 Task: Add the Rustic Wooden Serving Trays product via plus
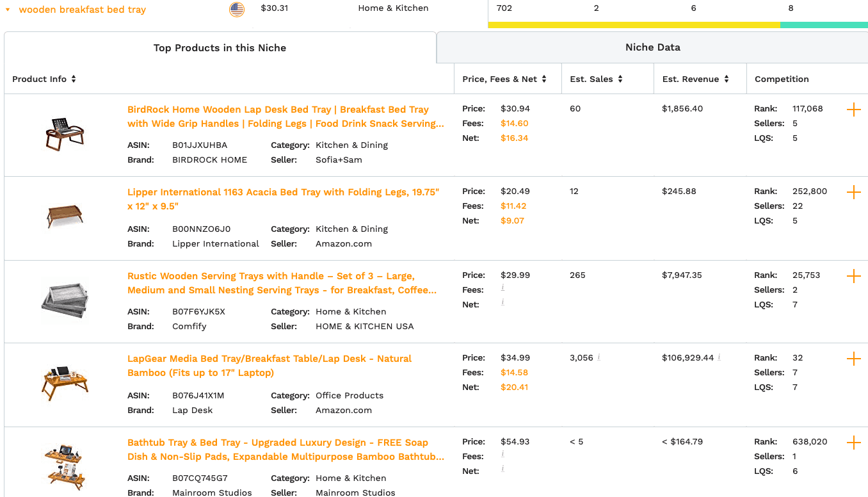(853, 276)
